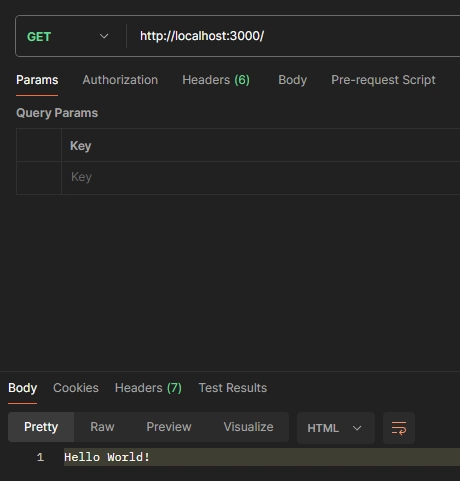Screen dimensions: 460x481
Task: Click the empty Key placeholder field
Action: pyautogui.click(x=261, y=177)
